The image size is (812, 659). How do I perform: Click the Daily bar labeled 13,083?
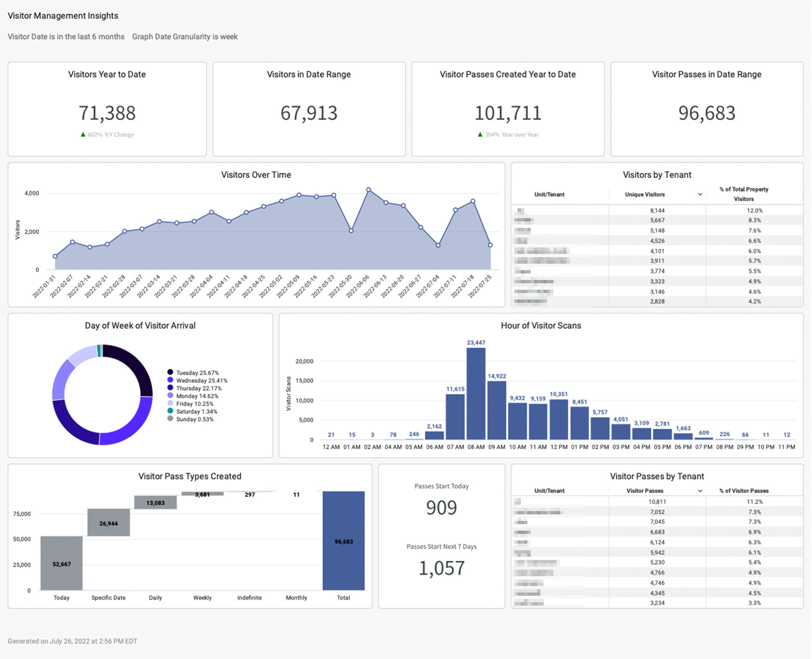[x=155, y=502]
